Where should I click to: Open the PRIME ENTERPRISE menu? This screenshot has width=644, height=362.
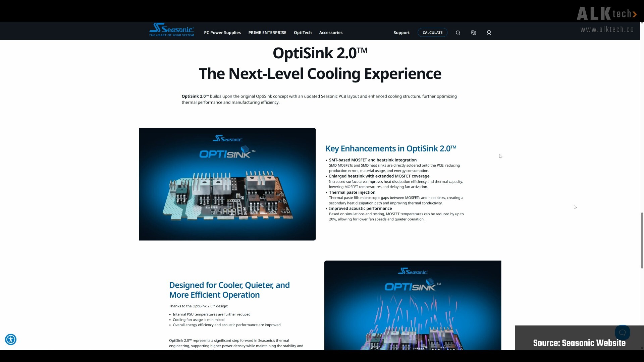pos(267,33)
